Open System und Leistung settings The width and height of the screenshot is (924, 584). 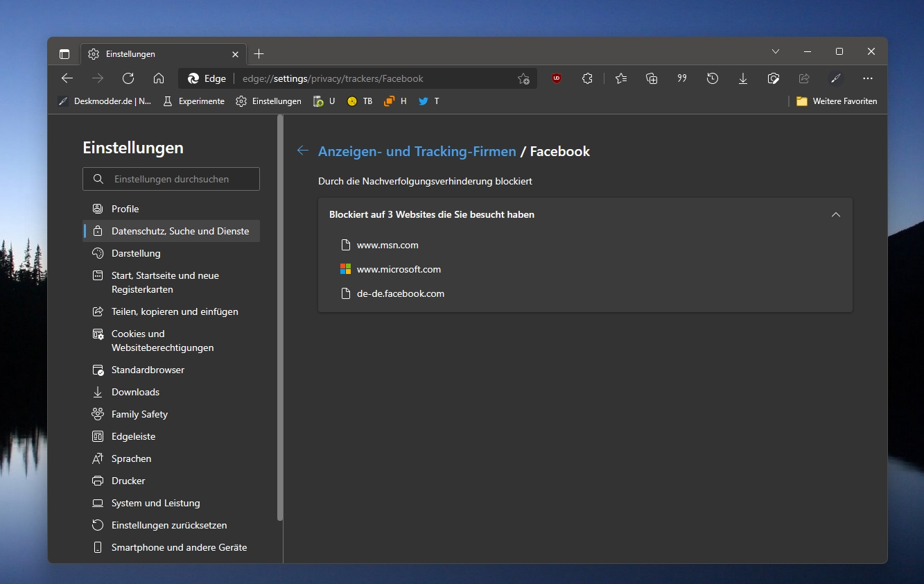pyautogui.click(x=171, y=503)
